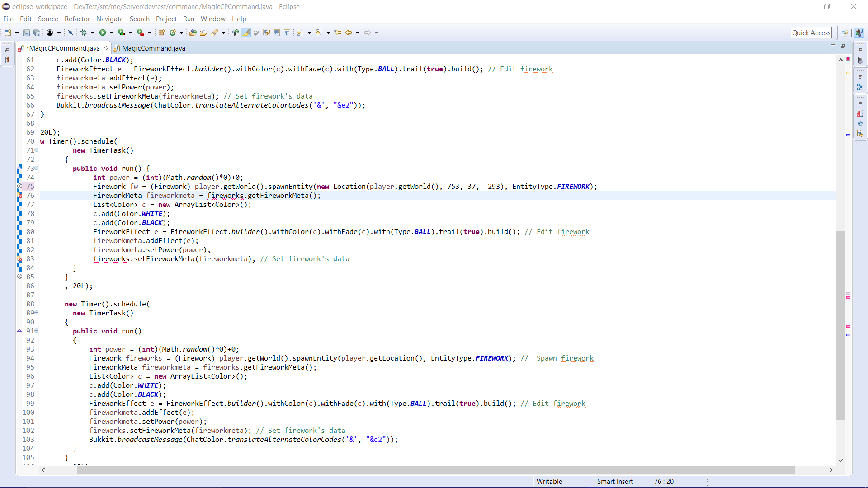The image size is (868, 488).
Task: Click the Open Type icon
Action: pyautogui.click(x=193, y=33)
